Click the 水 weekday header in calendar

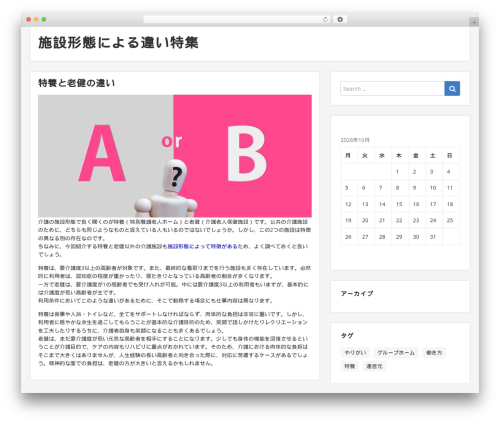(x=382, y=155)
